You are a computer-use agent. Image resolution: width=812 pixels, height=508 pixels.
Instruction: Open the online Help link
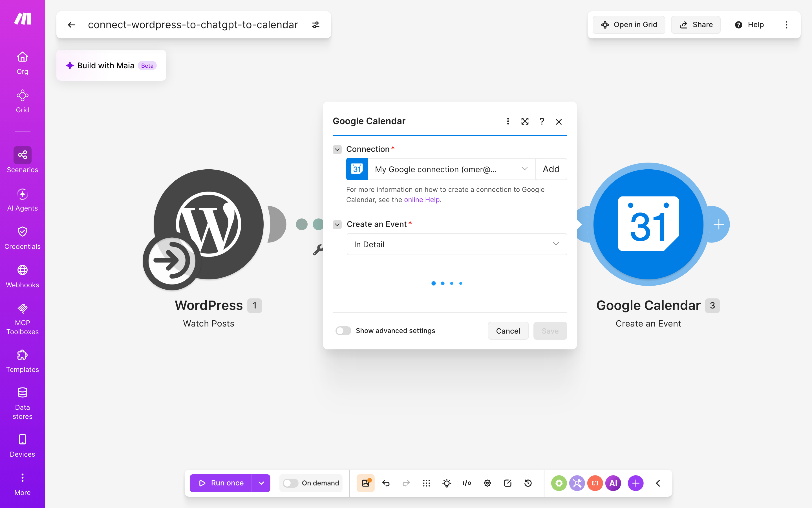pos(422,200)
